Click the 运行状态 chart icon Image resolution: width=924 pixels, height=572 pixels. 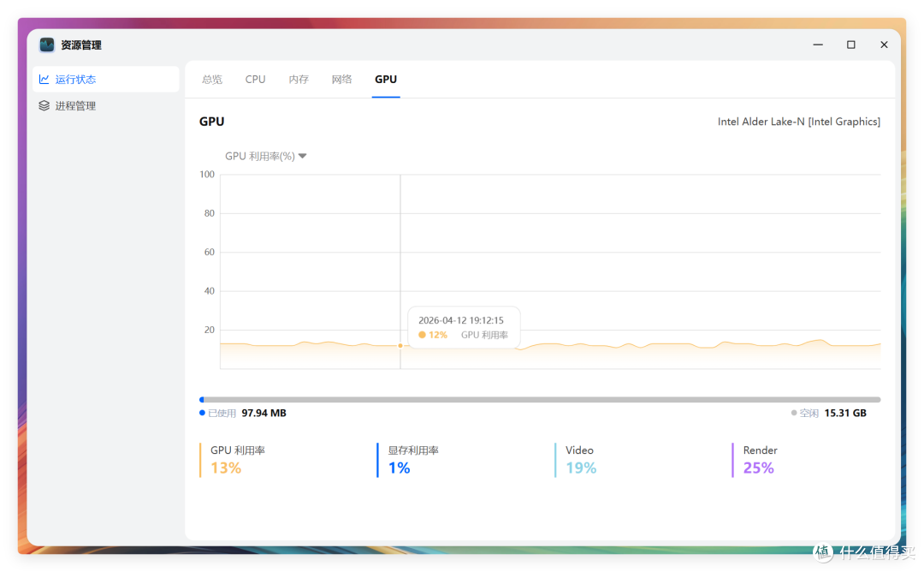(x=44, y=79)
